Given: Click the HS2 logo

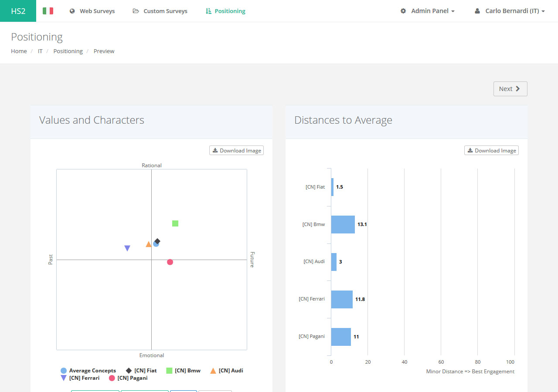Looking at the screenshot, I should [18, 11].
